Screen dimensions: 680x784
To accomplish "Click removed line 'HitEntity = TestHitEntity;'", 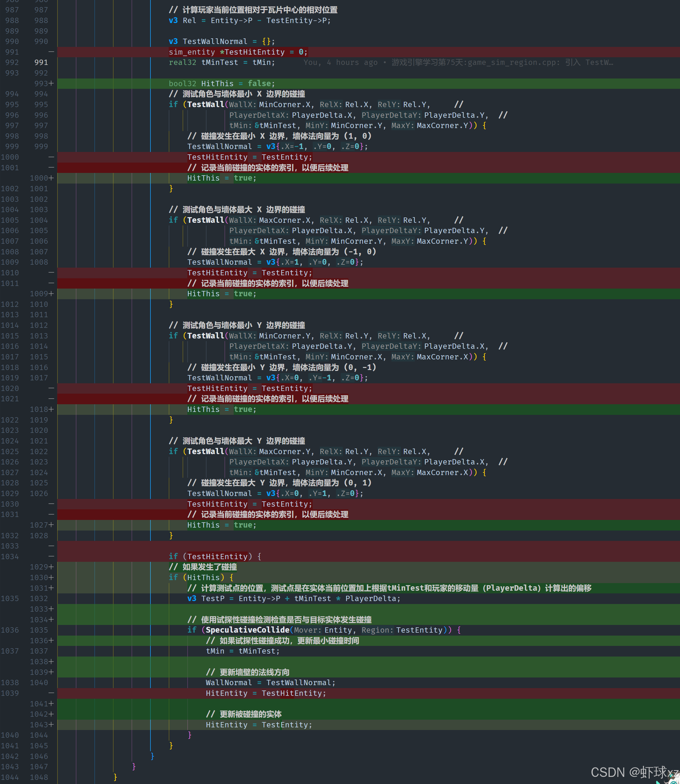I will [x=266, y=693].
